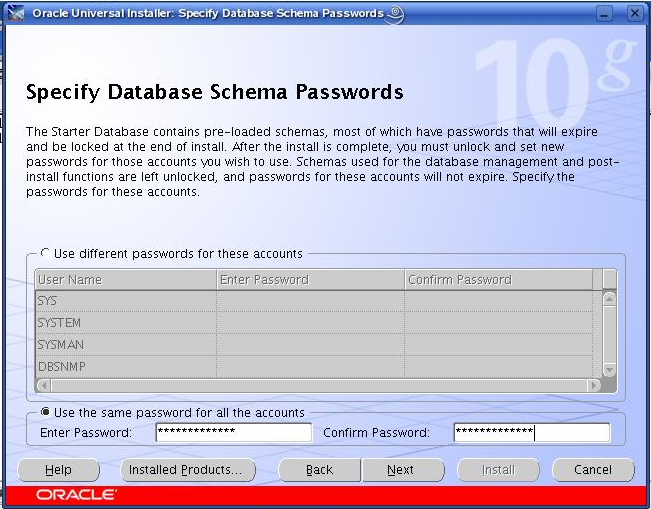This screenshot has width=651, height=509.
Task: Click the window menu icon in title bar
Action: 14,14
